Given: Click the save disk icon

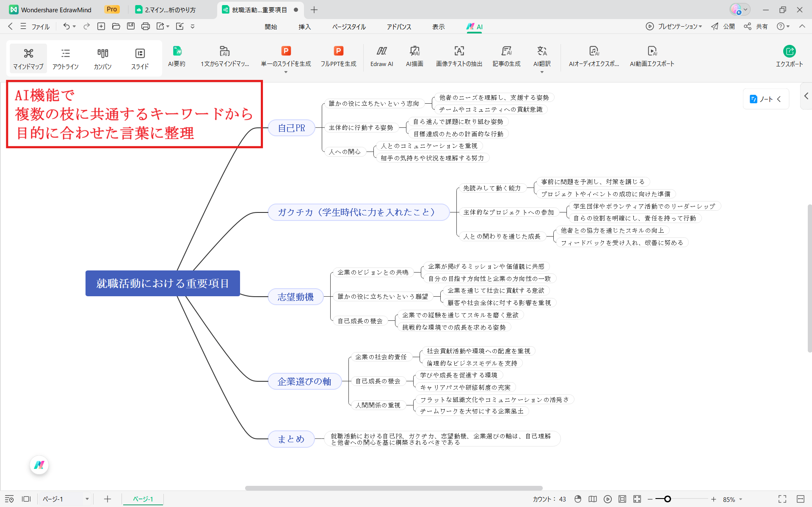Looking at the screenshot, I should [x=131, y=26].
